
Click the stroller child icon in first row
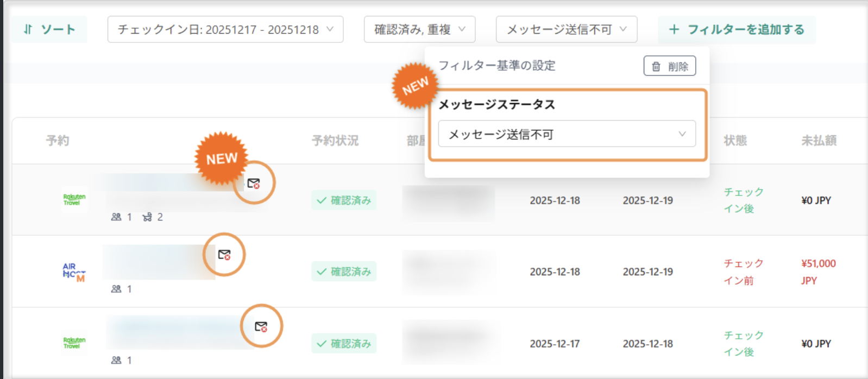click(147, 217)
